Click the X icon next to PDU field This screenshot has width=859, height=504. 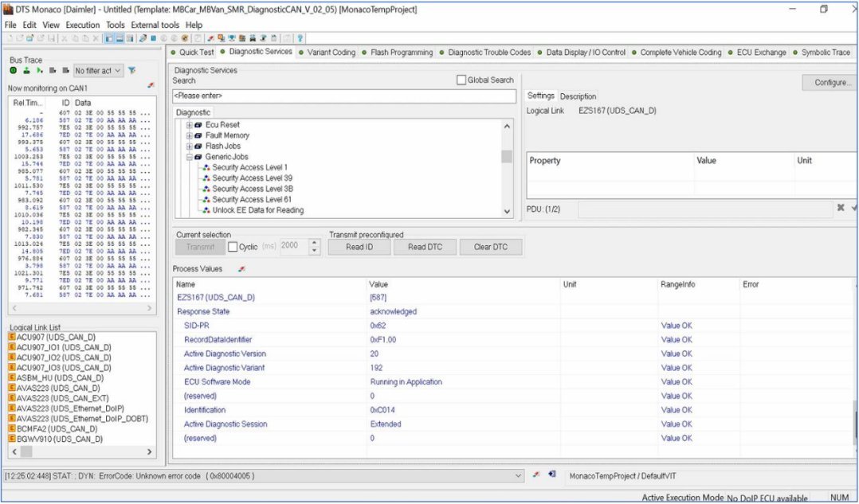pyautogui.click(x=840, y=208)
